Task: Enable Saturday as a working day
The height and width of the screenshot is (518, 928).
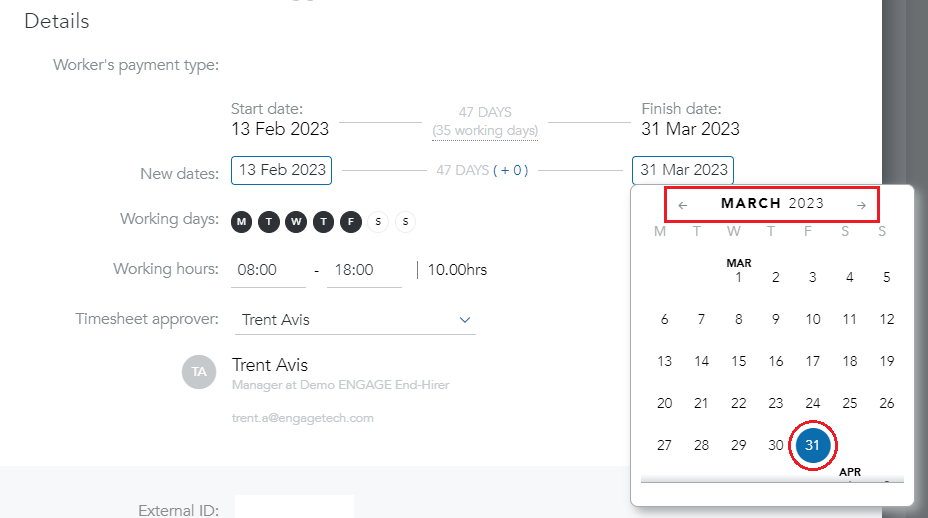Action: click(x=378, y=222)
